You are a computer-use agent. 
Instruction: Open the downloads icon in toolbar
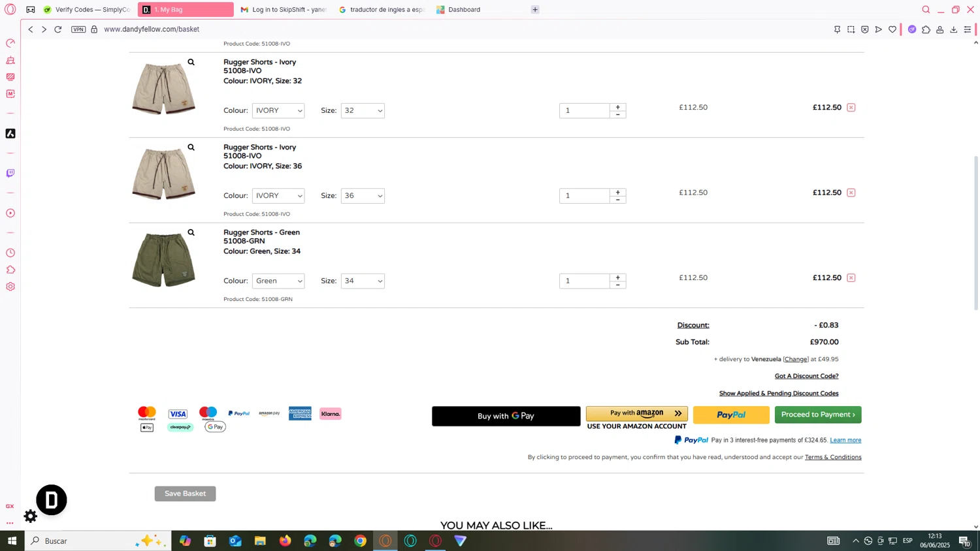pyautogui.click(x=954, y=29)
